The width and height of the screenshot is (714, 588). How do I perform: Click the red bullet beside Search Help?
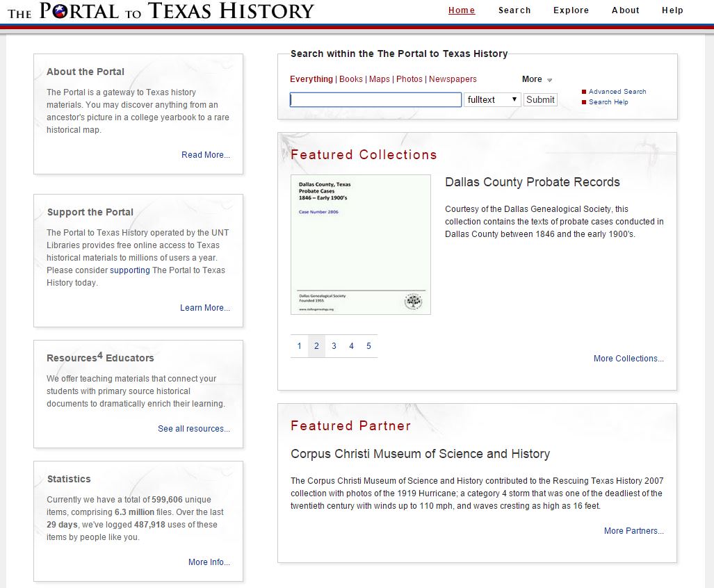(584, 102)
